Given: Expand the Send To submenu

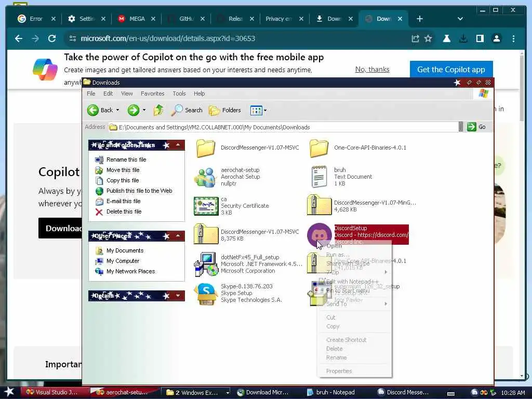Looking at the screenshot, I should coord(354,304).
